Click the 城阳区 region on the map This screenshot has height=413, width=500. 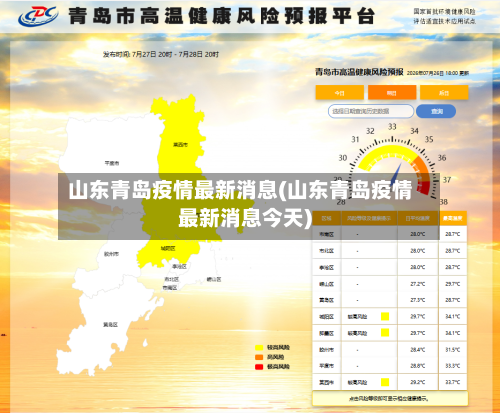(168, 248)
